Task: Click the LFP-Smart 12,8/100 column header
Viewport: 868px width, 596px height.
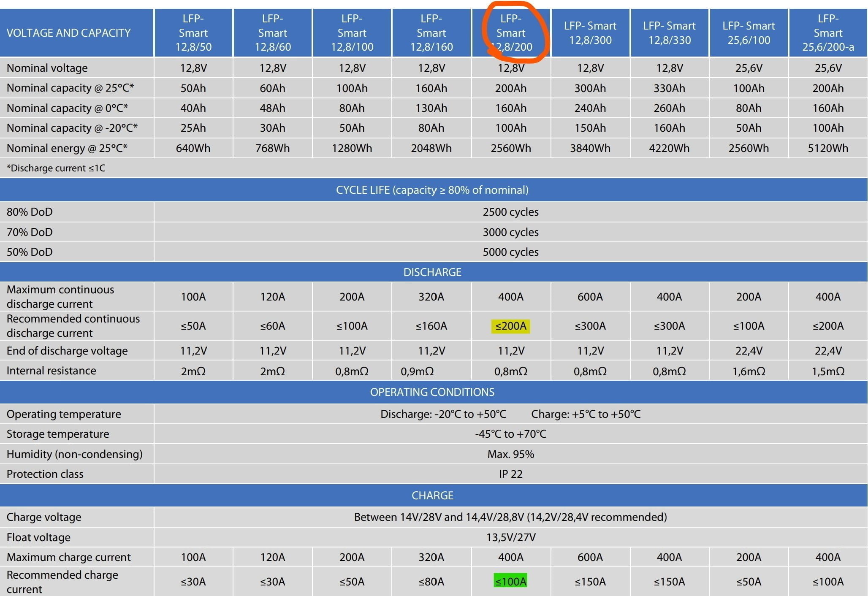Action: (x=352, y=33)
